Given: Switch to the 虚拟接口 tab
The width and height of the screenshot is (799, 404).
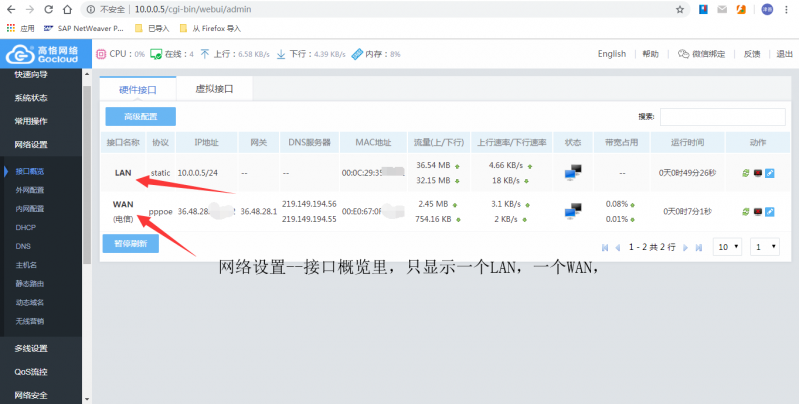Looking at the screenshot, I should [x=214, y=89].
